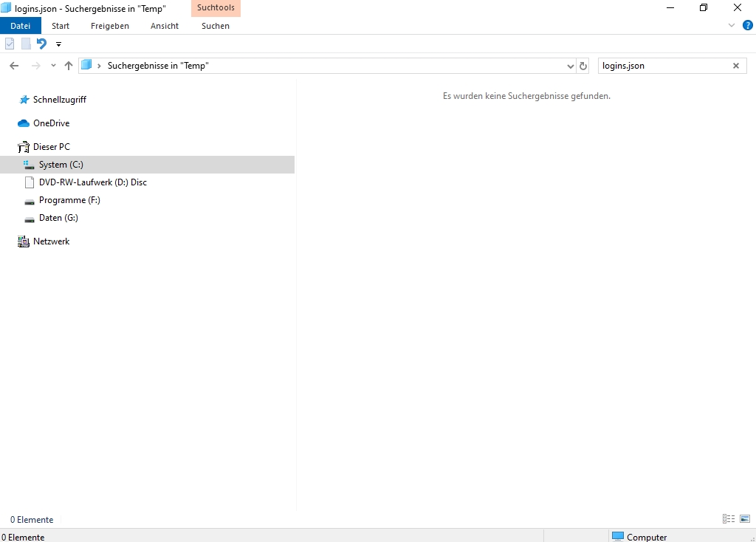Viewport: 756px width, 542px height.
Task: Click the Computer status bar label
Action: point(647,537)
